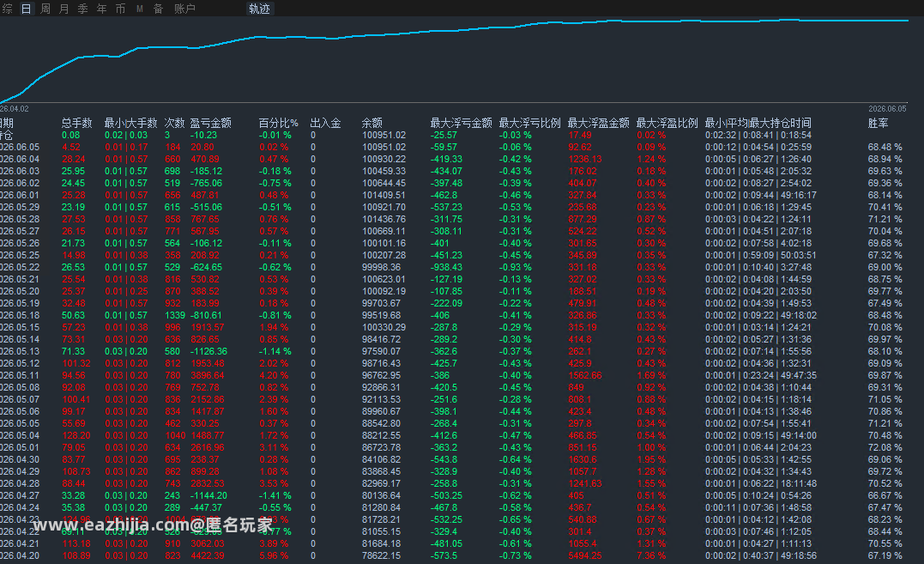Select max floating profit 1236.13
Image resolution: width=924 pixels, height=564 pixels.
tap(584, 159)
